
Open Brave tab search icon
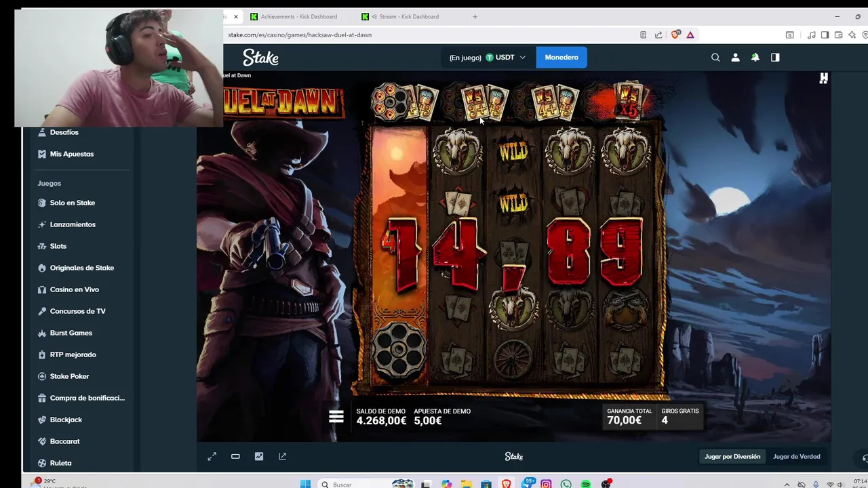(x=789, y=35)
